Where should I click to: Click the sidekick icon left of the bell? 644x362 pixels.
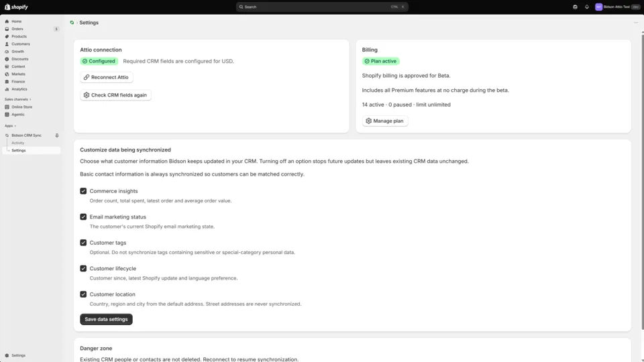pyautogui.click(x=575, y=7)
